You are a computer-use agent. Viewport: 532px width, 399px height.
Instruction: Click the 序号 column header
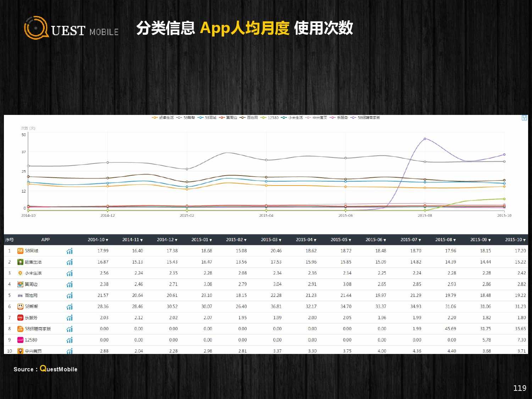(9, 240)
